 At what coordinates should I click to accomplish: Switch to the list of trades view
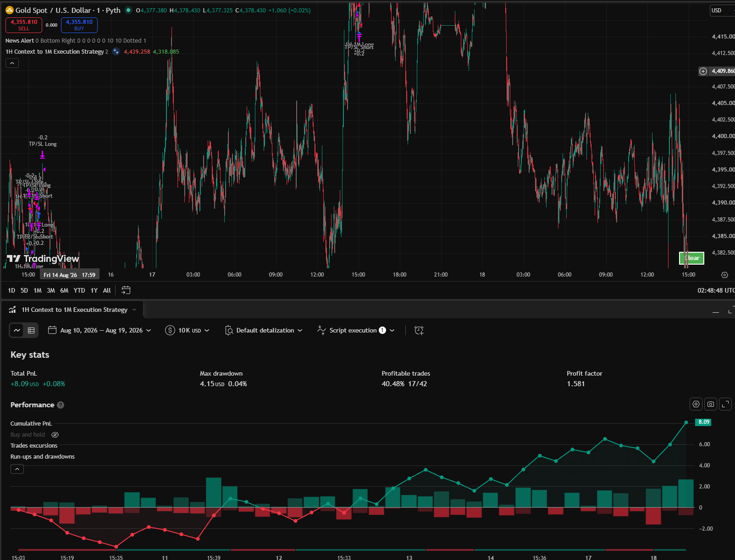pos(31,330)
